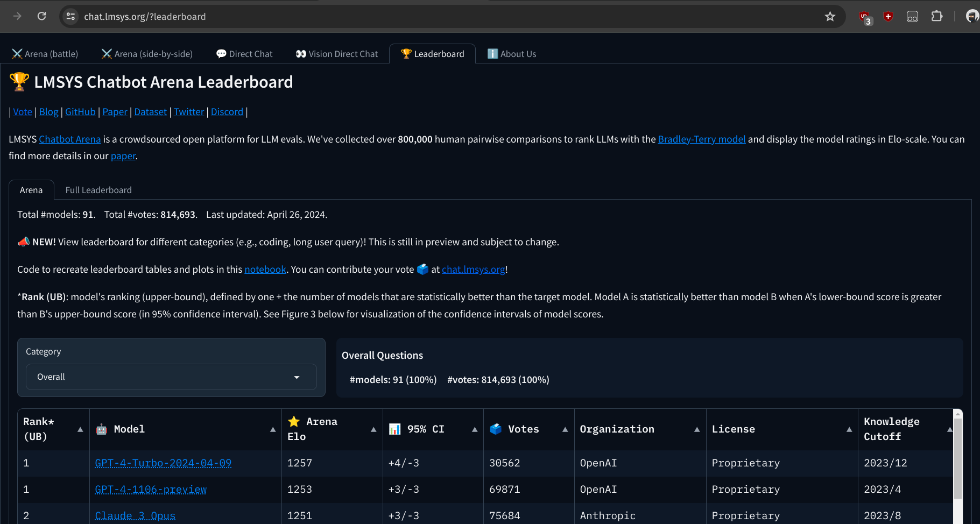
Task: Click the star icon in the Arena Elo header
Action: click(x=294, y=422)
